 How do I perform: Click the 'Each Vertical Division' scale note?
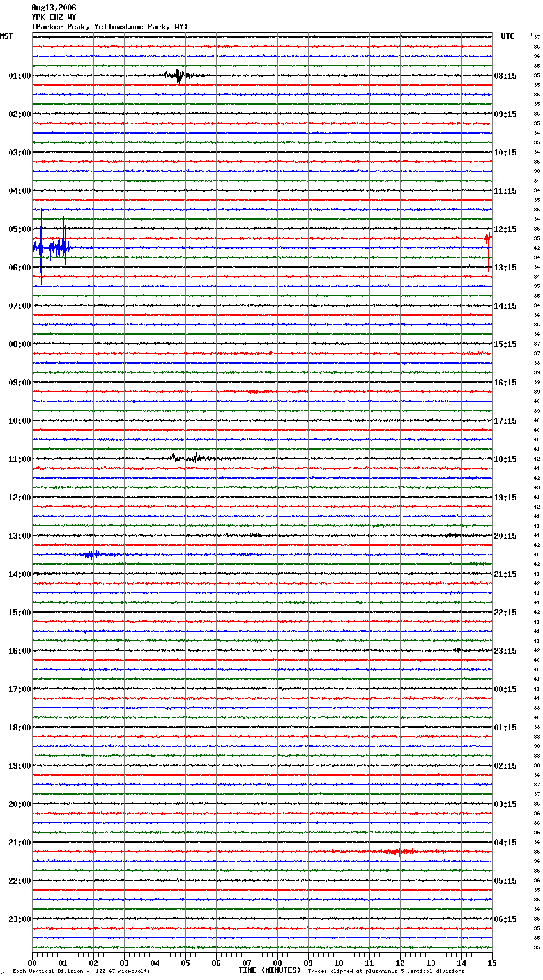81,971
